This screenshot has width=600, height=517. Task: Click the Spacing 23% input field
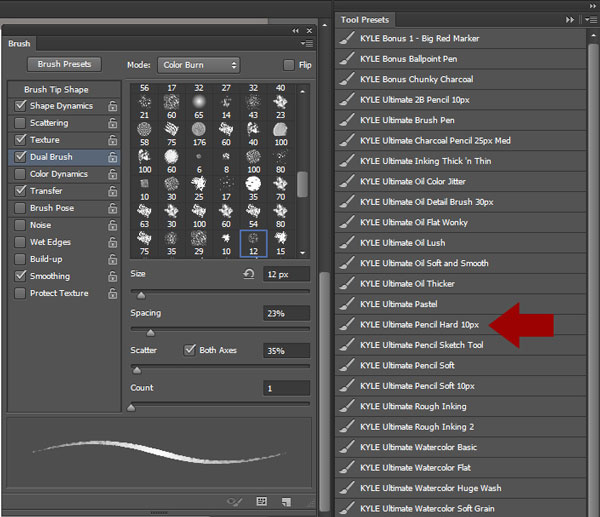[x=286, y=313]
